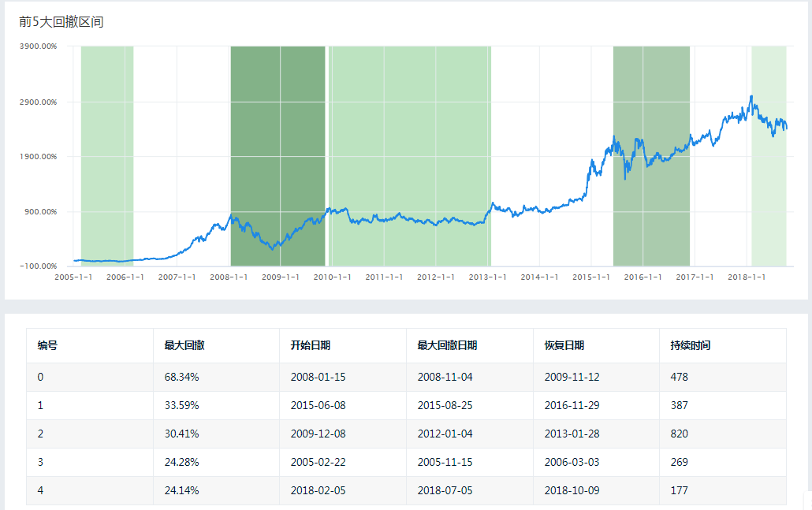This screenshot has height=510, width=812.
Task: Click the 2018 drawdown shaded band
Action: point(769,156)
